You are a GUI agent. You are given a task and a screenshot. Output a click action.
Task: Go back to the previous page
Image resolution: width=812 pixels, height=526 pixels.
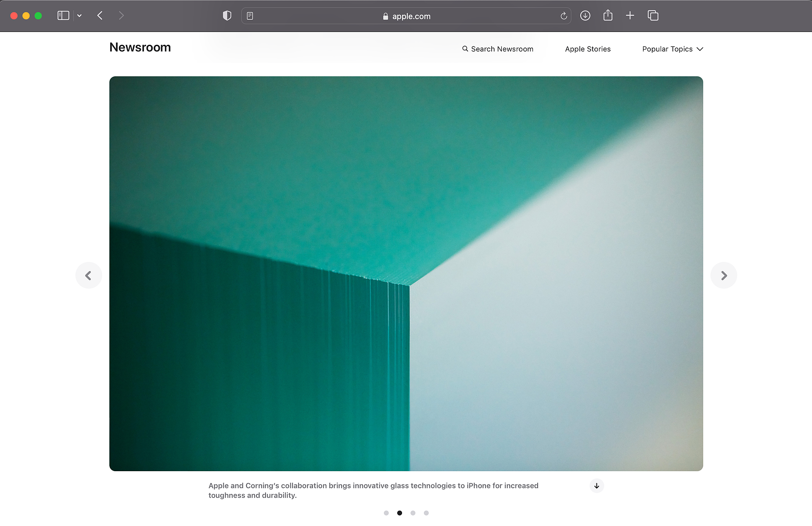click(x=100, y=16)
